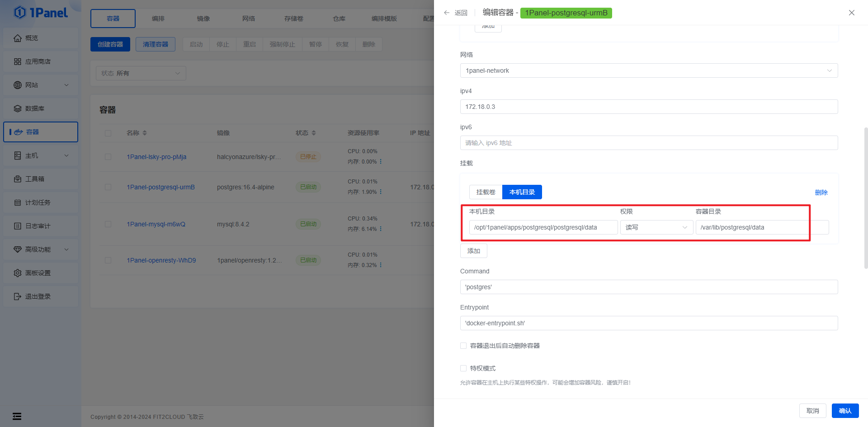The image size is (868, 427).
Task: Switch to the 网络 tab
Action: click(x=249, y=19)
